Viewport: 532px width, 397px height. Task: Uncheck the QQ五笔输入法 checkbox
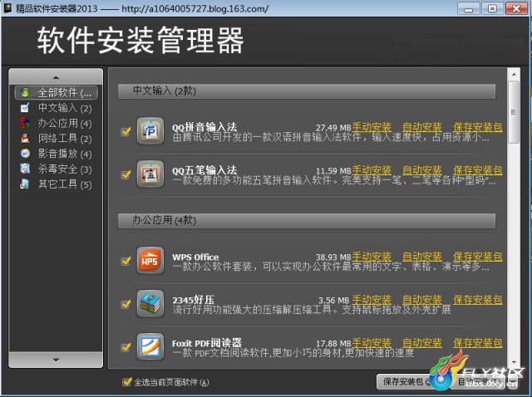[x=126, y=174]
